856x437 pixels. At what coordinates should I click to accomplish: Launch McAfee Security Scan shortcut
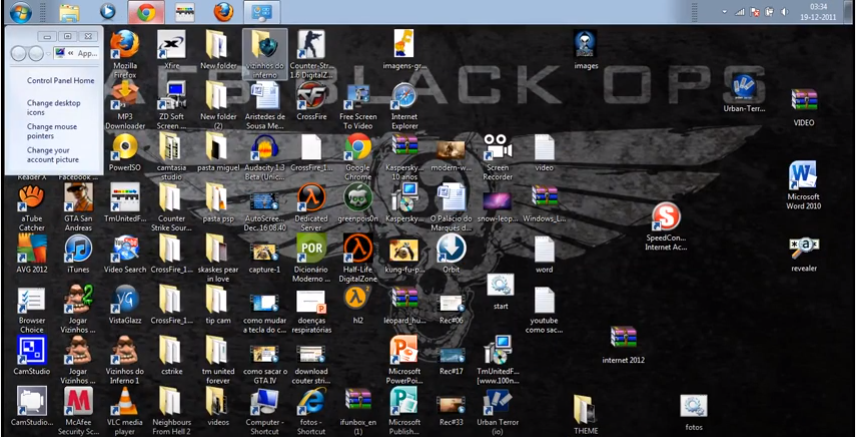tap(78, 411)
